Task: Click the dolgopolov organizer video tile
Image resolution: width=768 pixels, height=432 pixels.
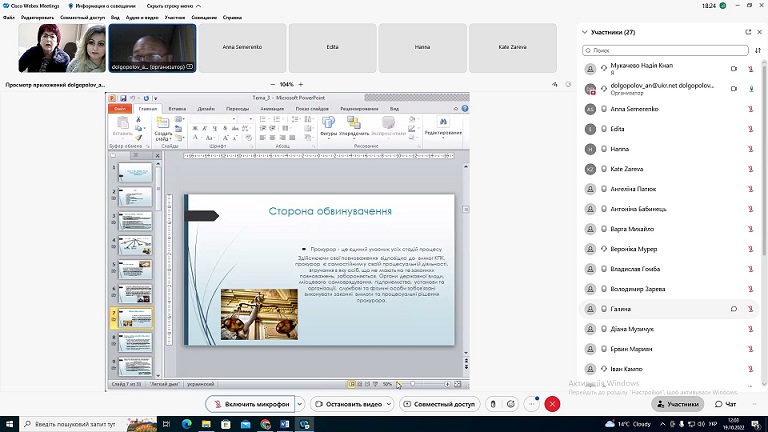Action: [152, 48]
